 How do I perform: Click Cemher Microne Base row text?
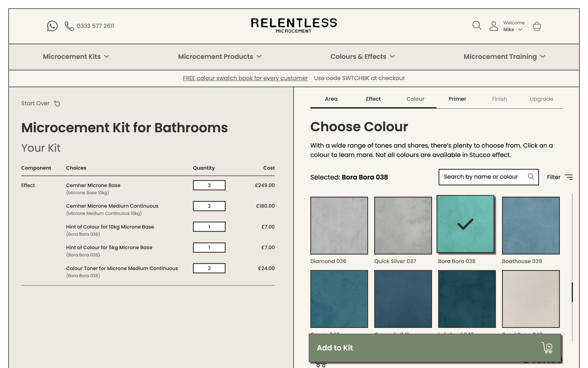click(x=93, y=185)
